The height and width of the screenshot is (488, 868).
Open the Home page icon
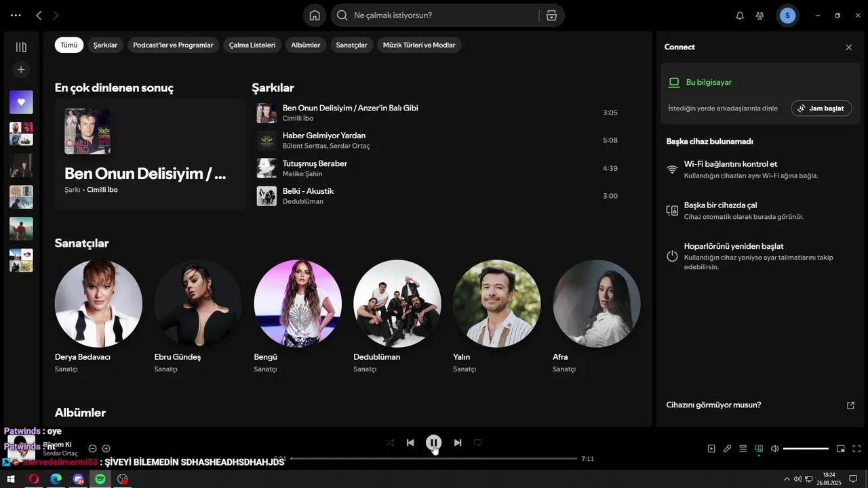coord(315,15)
